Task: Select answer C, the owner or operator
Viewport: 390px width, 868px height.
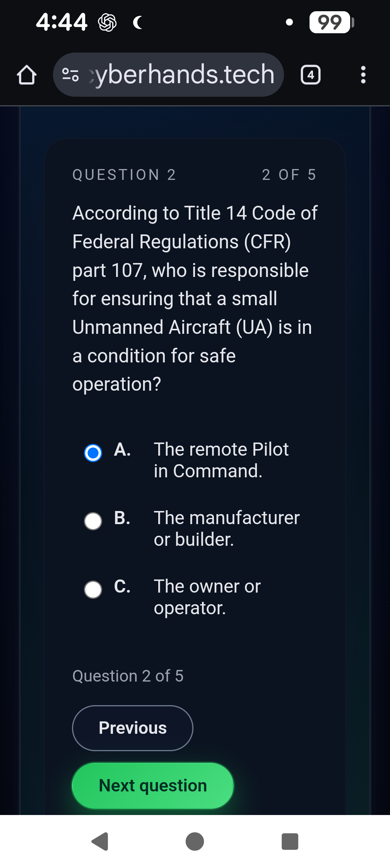Action: tap(93, 590)
